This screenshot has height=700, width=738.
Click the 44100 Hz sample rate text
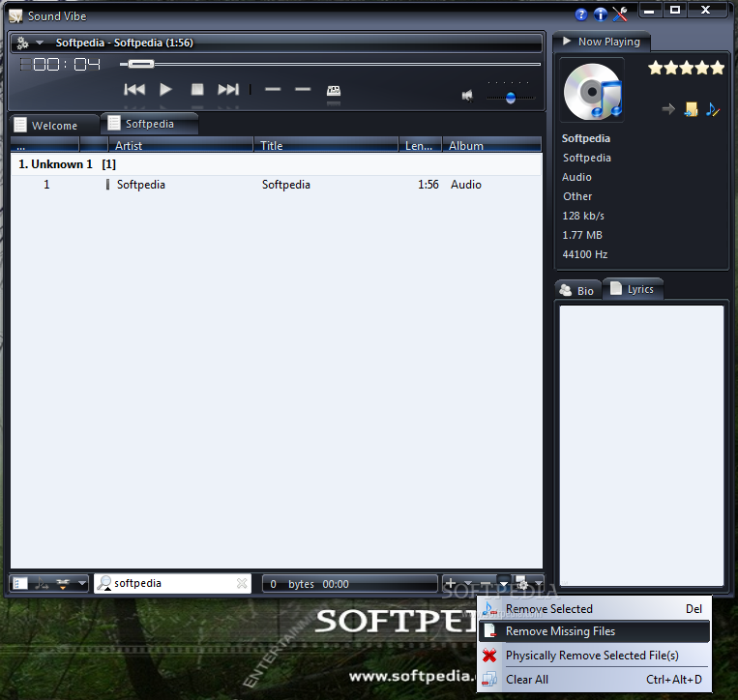(584, 254)
